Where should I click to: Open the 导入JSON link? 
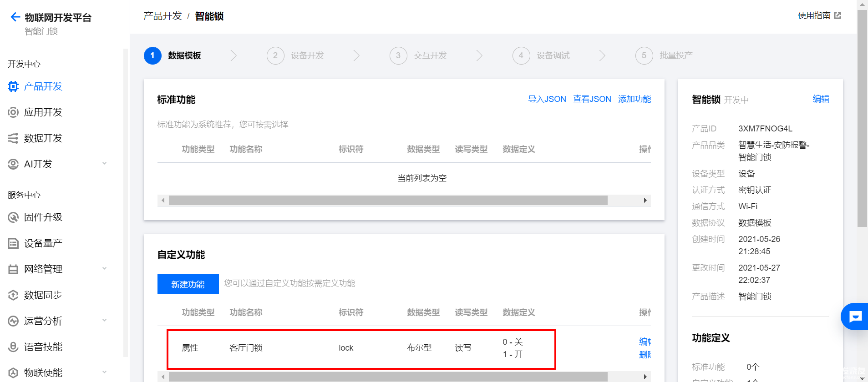pos(547,99)
